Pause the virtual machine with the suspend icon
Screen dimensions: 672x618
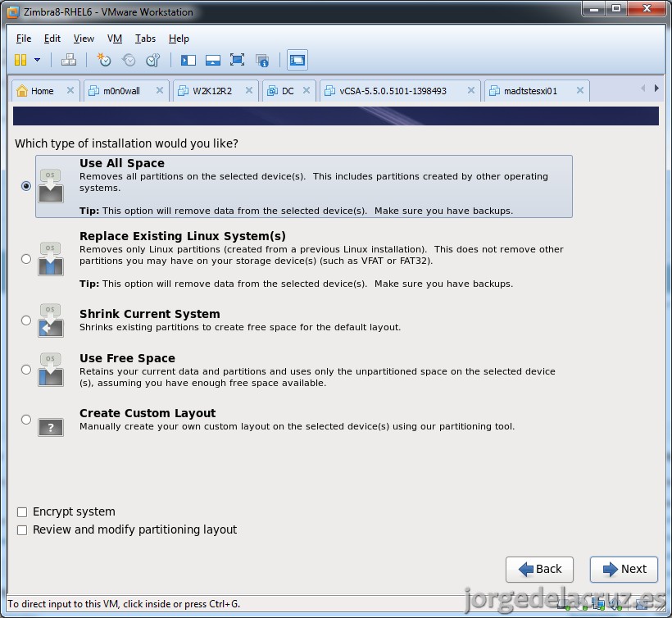(20, 60)
